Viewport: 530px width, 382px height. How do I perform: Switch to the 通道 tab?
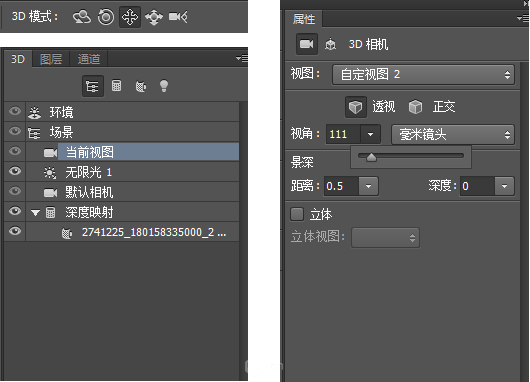tap(89, 59)
